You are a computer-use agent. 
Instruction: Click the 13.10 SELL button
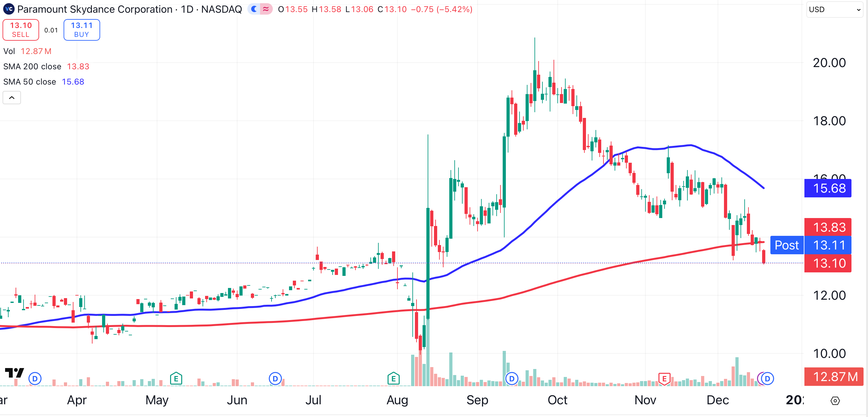(x=21, y=30)
